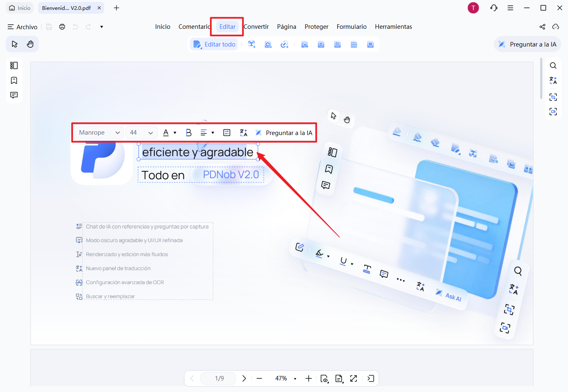Open the comments panel
The width and height of the screenshot is (568, 392).
14,95
